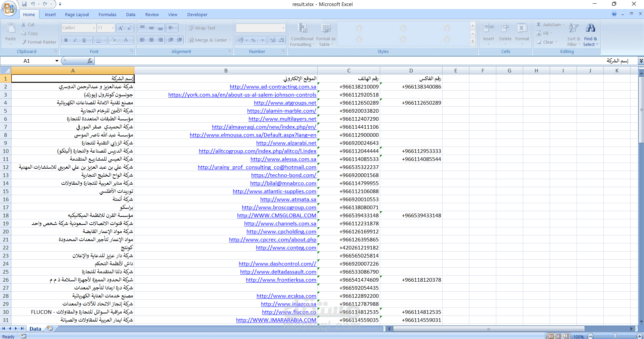The height and width of the screenshot is (339, 644).
Task: Open the www.atgroups.net hyperlink
Action: pyautogui.click(x=285, y=103)
